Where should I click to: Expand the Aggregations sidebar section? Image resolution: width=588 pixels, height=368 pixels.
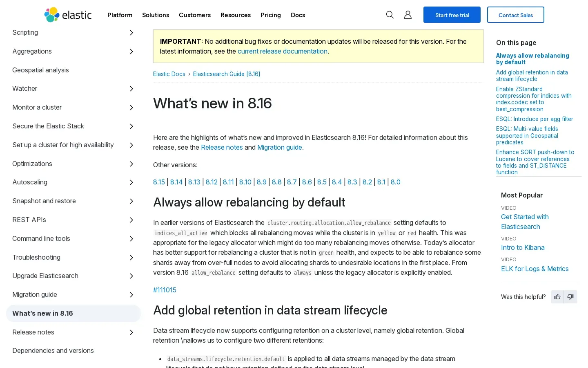click(131, 52)
